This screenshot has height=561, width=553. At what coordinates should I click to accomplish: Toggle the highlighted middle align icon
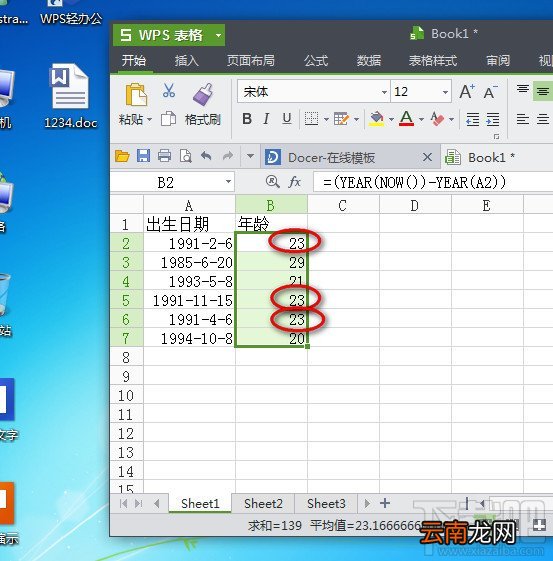[542, 91]
